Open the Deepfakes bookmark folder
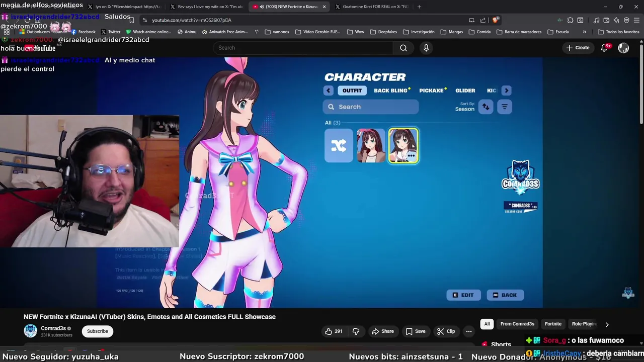The width and height of the screenshot is (644, 362). pyautogui.click(x=383, y=32)
